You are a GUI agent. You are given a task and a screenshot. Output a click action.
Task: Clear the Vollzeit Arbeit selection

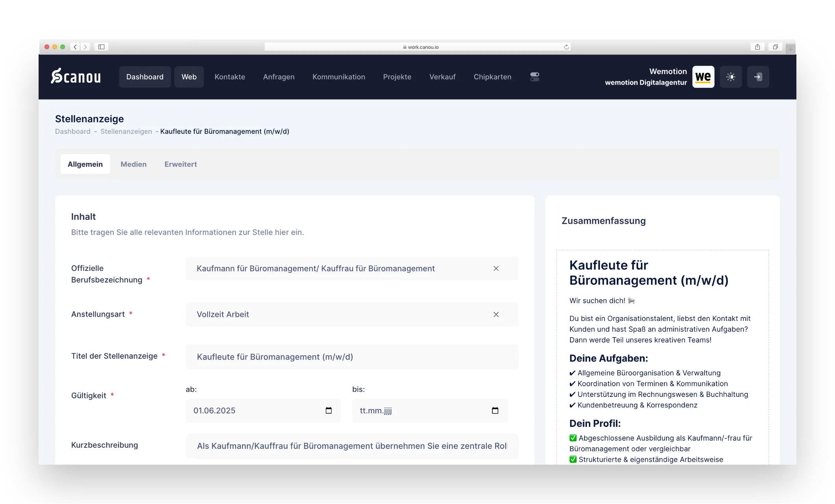[x=496, y=315]
